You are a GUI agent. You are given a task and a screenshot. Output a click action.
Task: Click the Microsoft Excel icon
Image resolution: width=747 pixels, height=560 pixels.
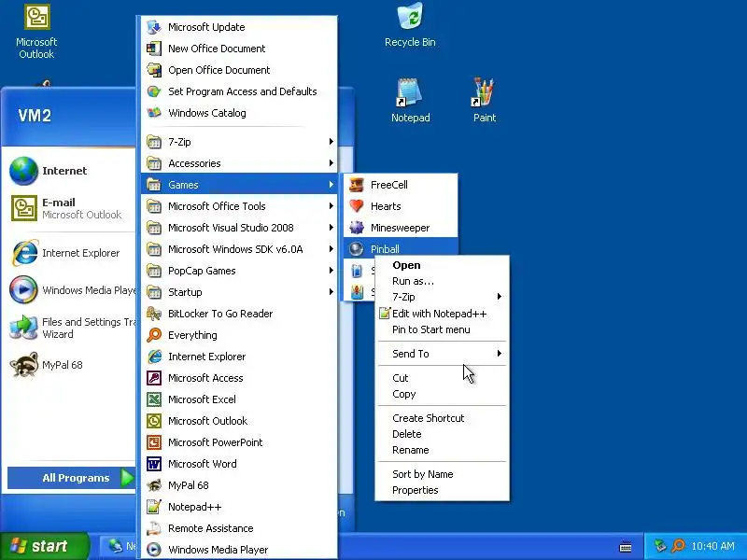click(154, 399)
